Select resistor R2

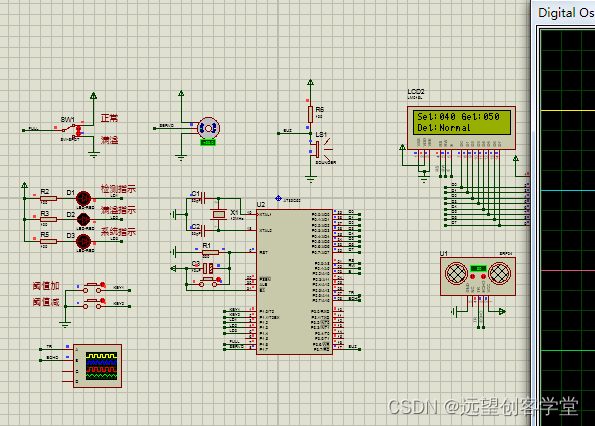click(x=48, y=198)
